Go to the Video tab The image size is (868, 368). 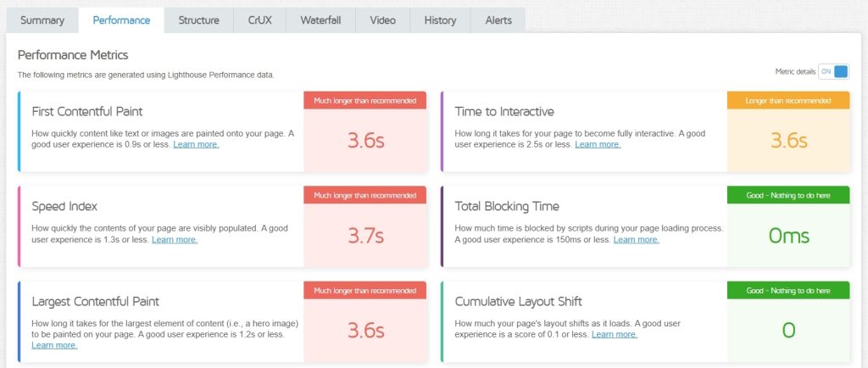click(382, 20)
